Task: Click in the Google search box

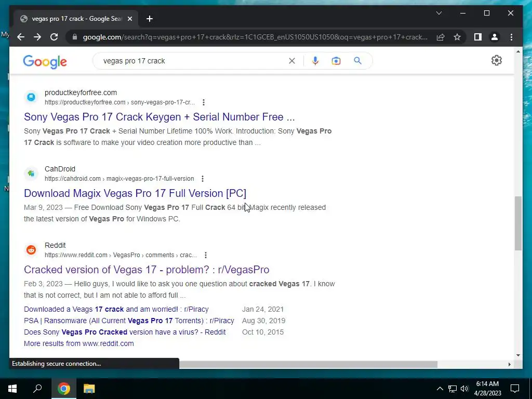Action: coord(193,61)
